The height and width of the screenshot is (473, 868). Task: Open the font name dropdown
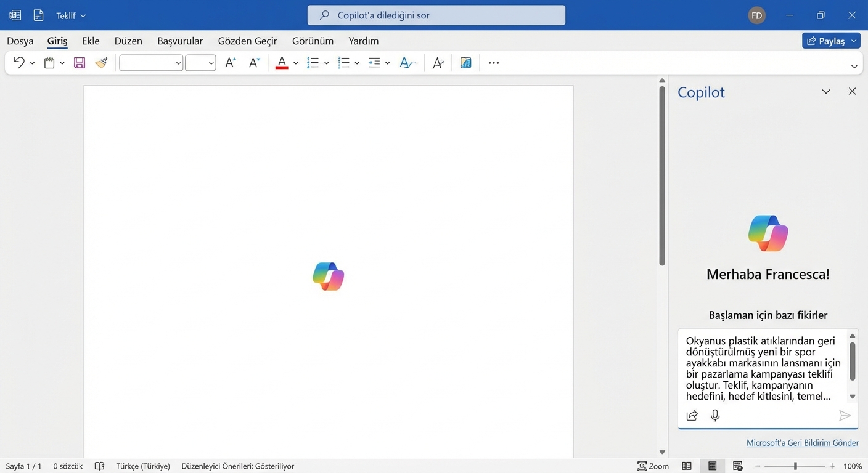178,63
